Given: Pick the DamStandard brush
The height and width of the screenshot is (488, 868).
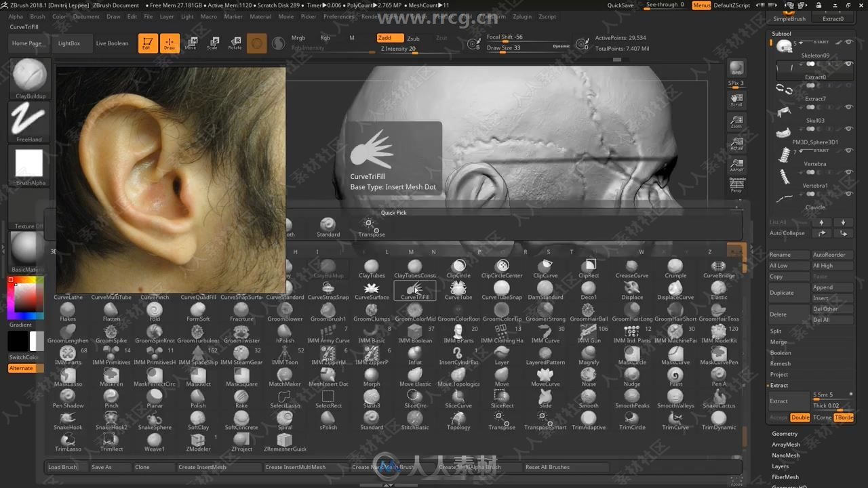Looking at the screenshot, I should coord(545,290).
